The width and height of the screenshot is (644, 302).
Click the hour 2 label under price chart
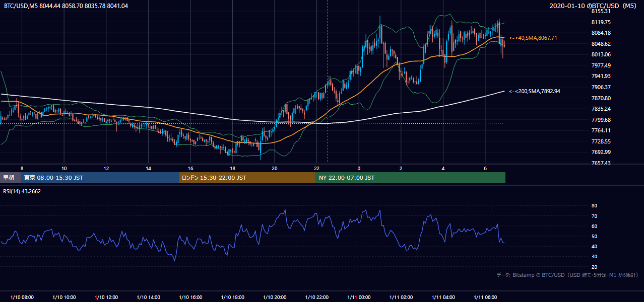pyautogui.click(x=401, y=168)
